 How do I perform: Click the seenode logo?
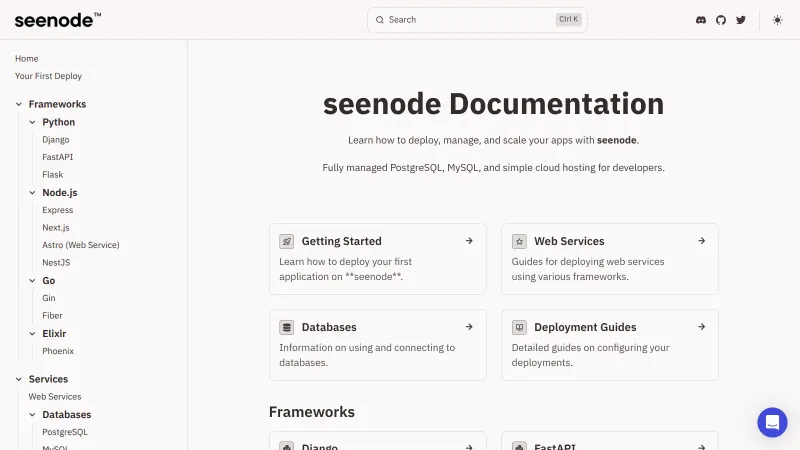[57, 20]
